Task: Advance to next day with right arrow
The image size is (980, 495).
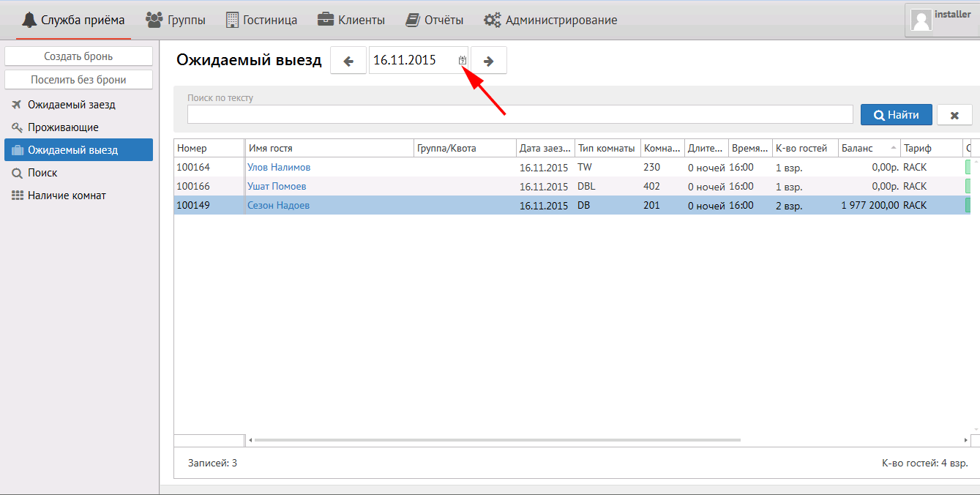Action: point(489,61)
